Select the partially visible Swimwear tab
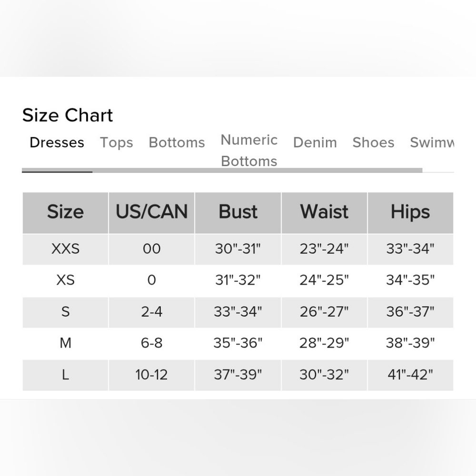Screen dimensions: 476x476 pyautogui.click(x=432, y=142)
